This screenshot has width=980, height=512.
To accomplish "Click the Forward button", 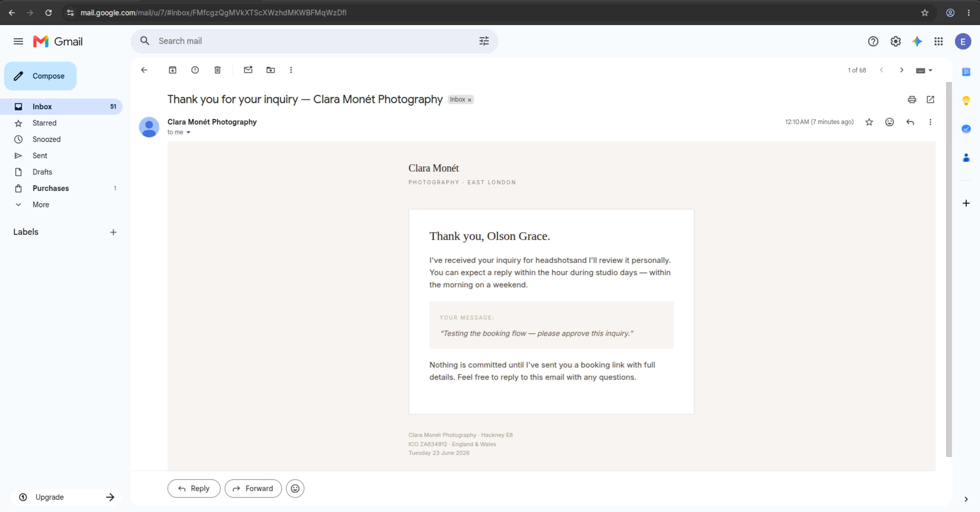I will [x=253, y=489].
